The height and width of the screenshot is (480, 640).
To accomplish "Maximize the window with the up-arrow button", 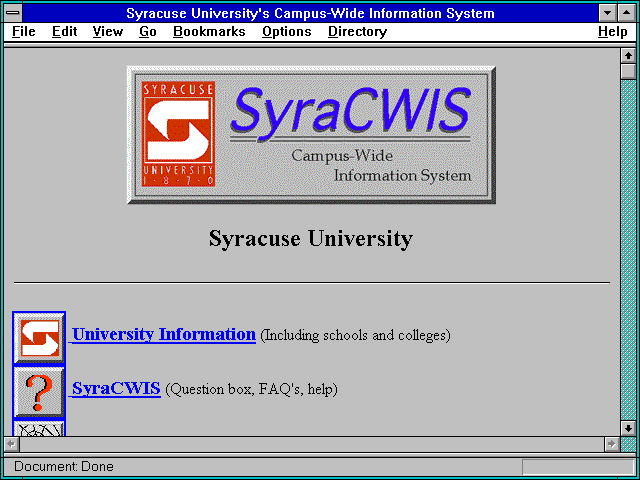I will [627, 13].
